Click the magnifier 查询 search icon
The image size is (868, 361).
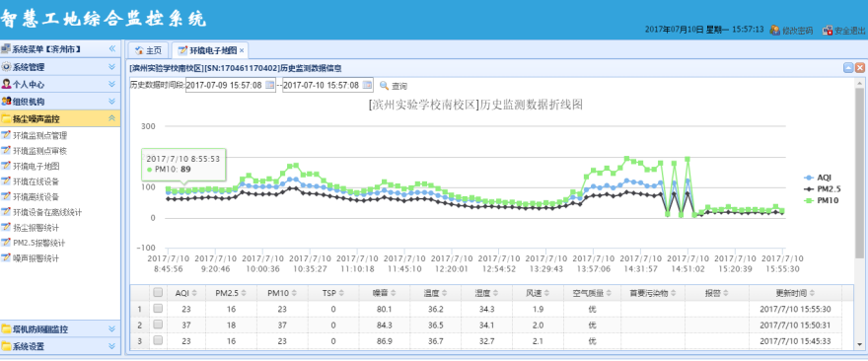384,86
